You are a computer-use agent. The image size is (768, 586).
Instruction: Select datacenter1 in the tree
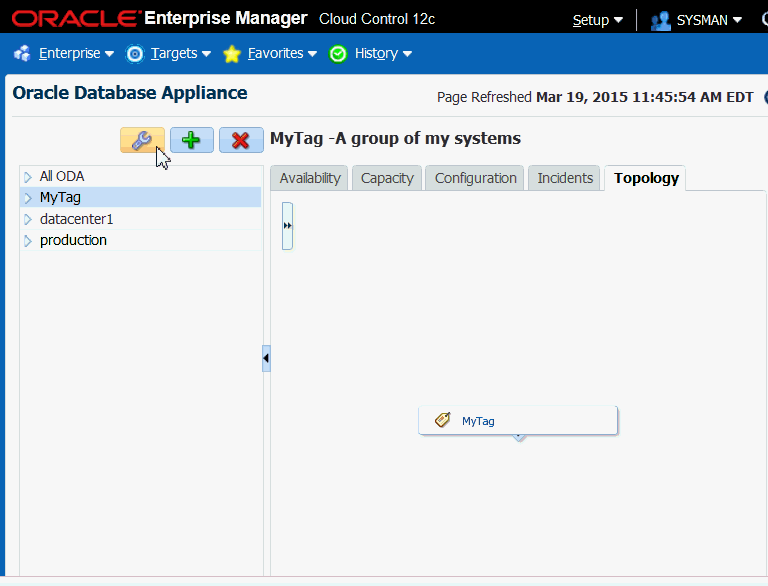tap(76, 219)
